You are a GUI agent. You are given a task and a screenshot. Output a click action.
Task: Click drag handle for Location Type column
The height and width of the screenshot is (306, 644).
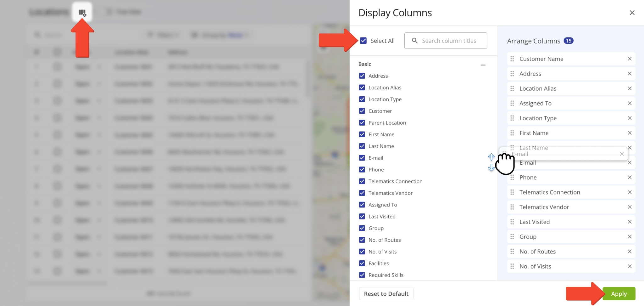pos(512,118)
